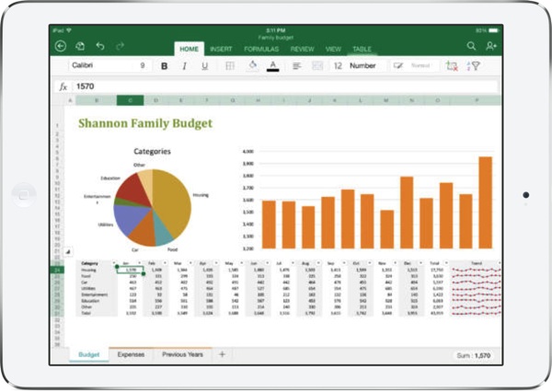Open the text alignment icon
Screen dimensions: 552x392
(297, 66)
